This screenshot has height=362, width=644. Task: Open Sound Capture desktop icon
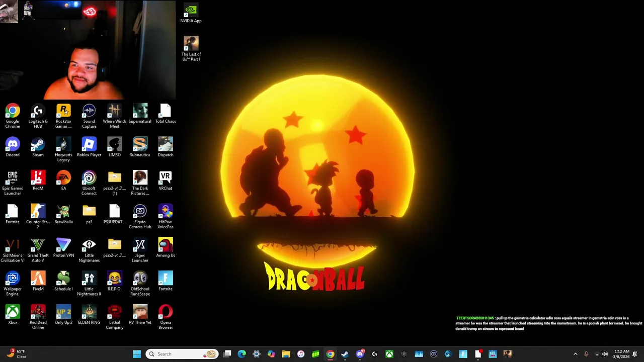coord(89,116)
